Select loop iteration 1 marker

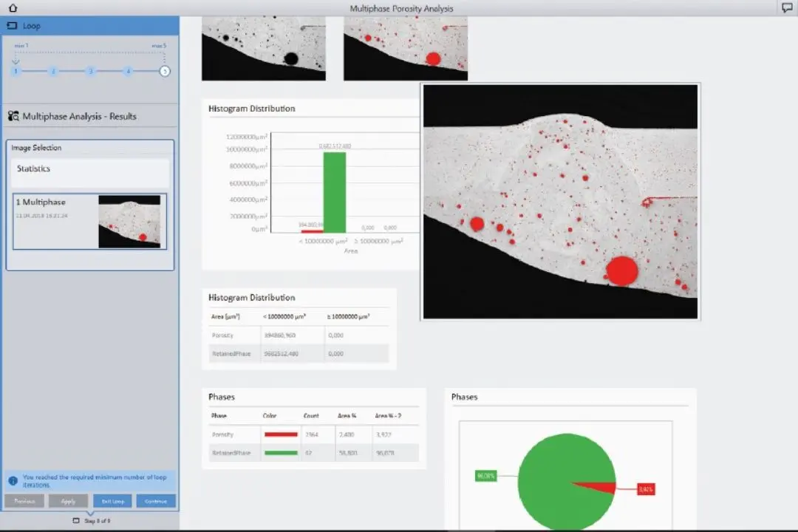[16, 71]
